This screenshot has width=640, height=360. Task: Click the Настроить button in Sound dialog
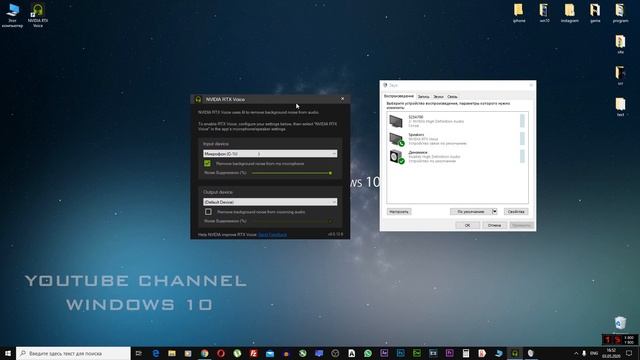(x=399, y=211)
